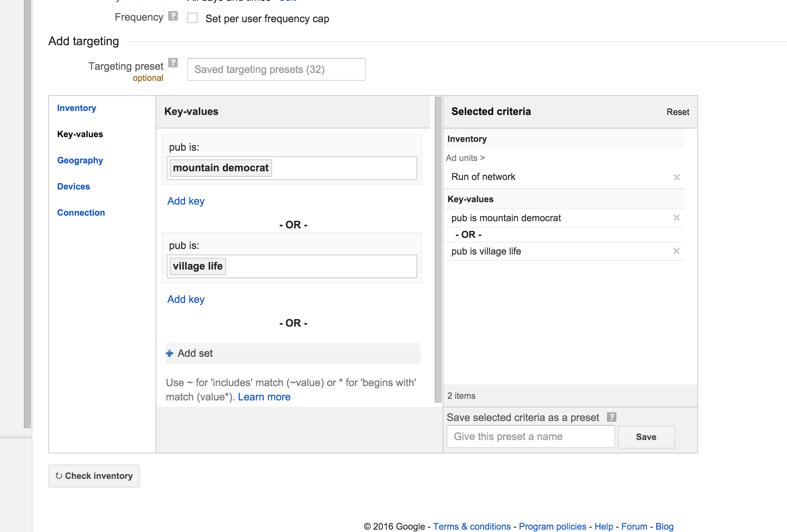Open the Inventory targeting tab

pyautogui.click(x=77, y=108)
